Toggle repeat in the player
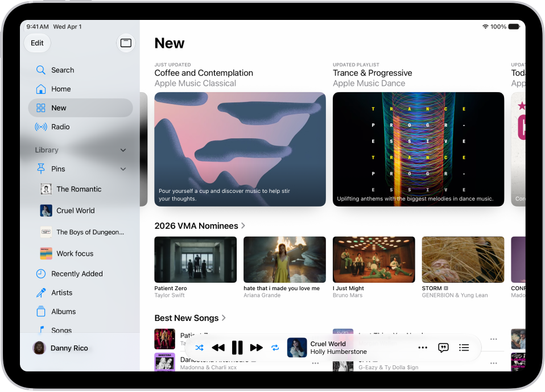545x392 pixels. pos(275,348)
